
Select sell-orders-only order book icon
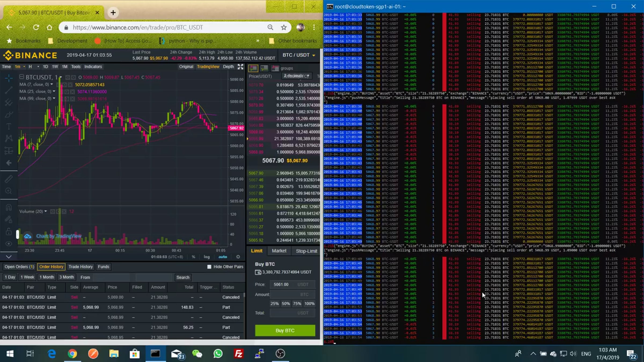point(275,68)
